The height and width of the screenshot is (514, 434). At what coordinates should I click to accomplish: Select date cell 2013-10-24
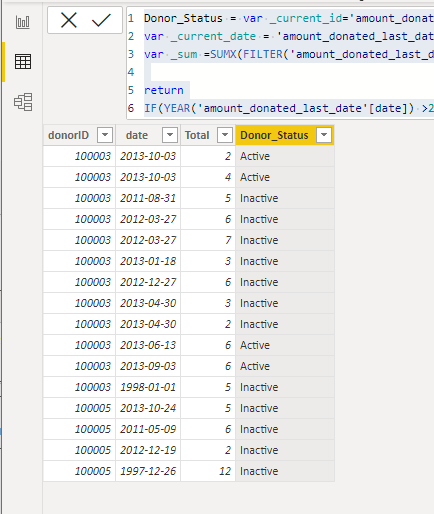coord(148,408)
